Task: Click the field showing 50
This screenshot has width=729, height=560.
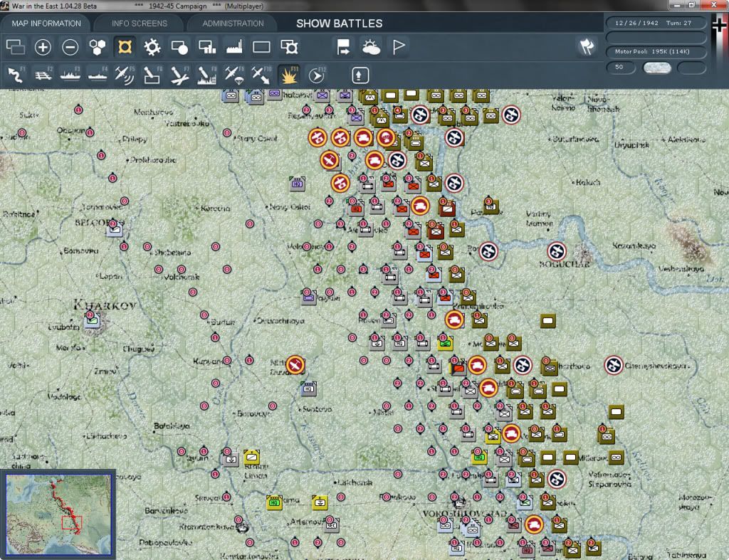Action: coord(621,68)
